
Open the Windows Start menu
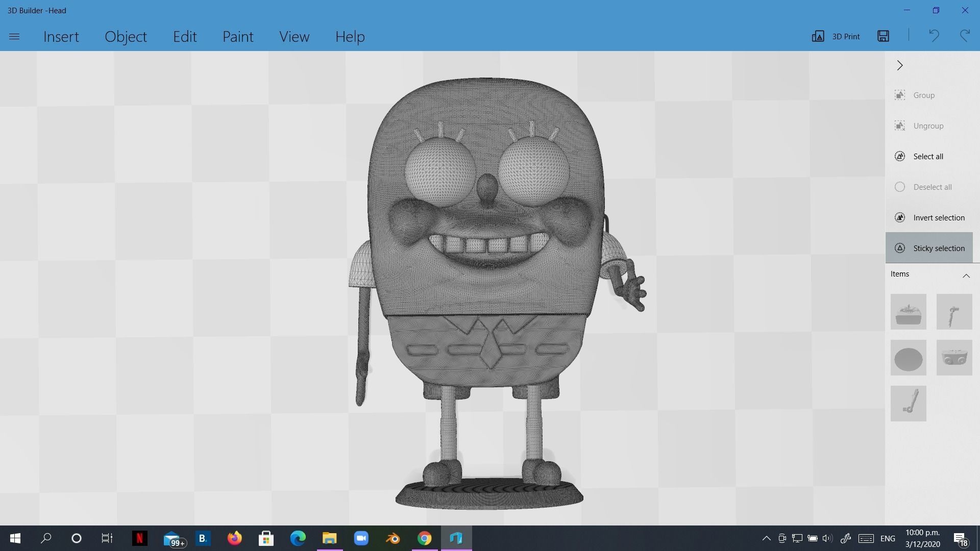pyautogui.click(x=15, y=538)
